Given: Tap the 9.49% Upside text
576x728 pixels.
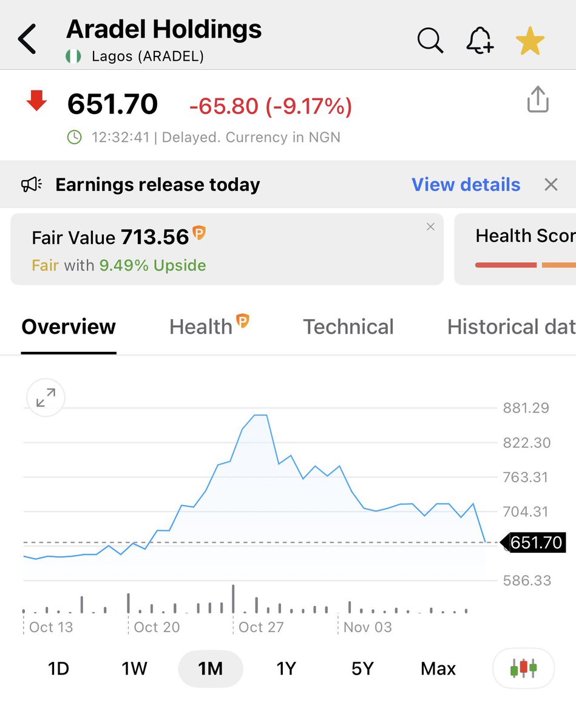Looking at the screenshot, I should [x=152, y=265].
